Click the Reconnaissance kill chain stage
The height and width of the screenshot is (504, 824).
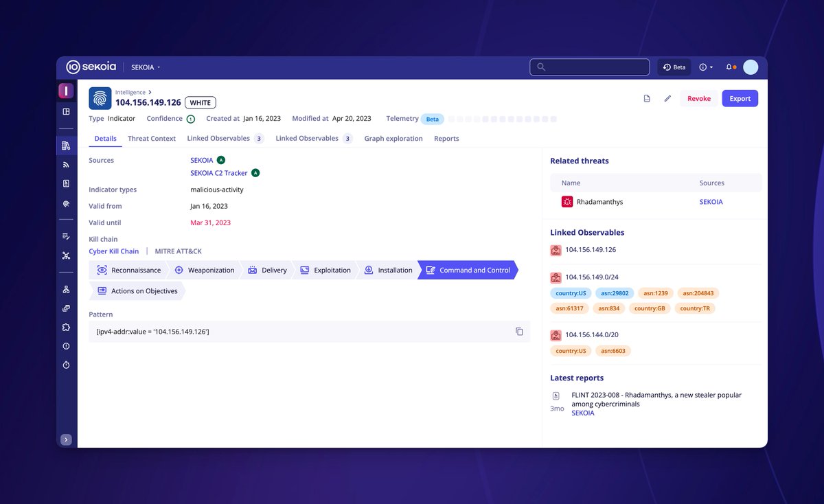click(129, 271)
